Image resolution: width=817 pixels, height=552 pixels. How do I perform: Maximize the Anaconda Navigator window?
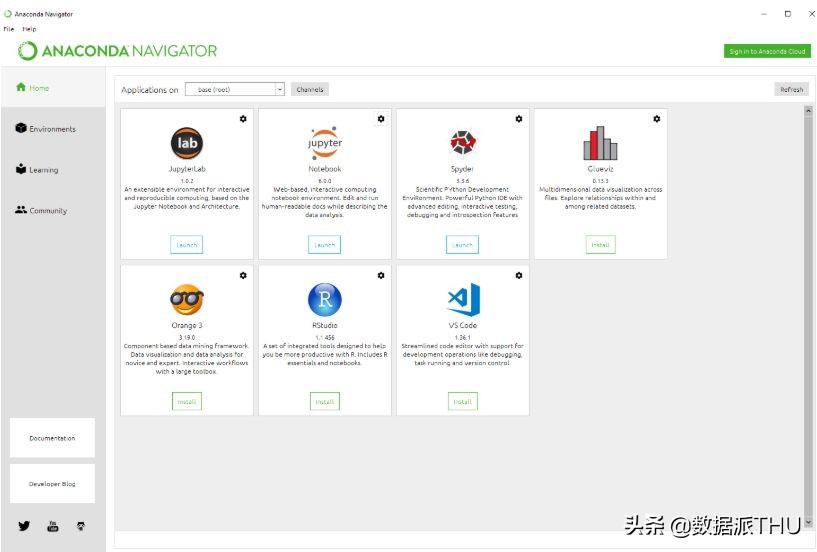788,14
